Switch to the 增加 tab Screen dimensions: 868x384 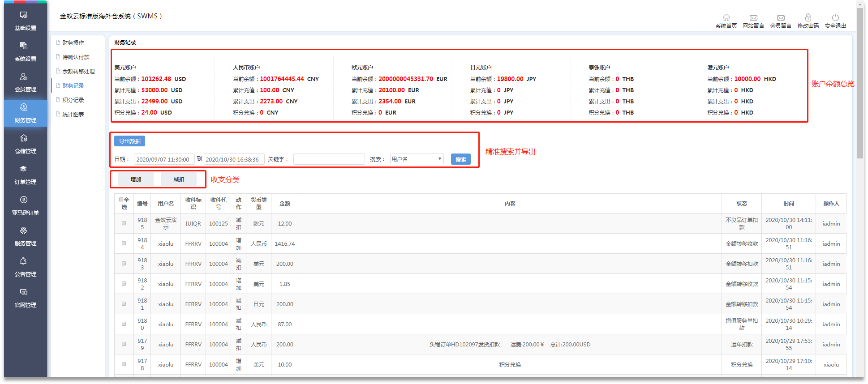[136, 179]
